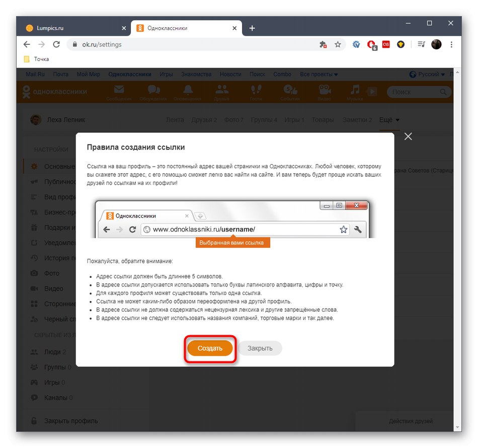The width and height of the screenshot is (478, 448).
Task: Open the Обсуждения discussions icon
Action: click(153, 91)
